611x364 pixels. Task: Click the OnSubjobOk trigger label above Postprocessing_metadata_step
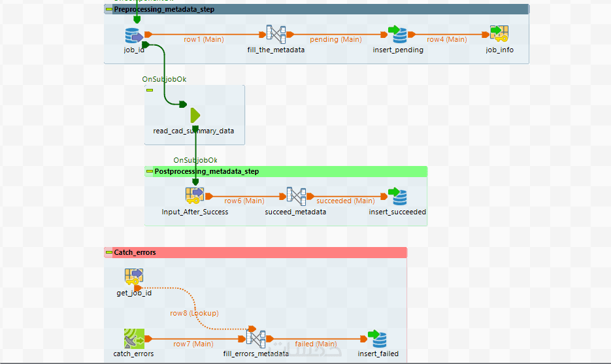point(195,160)
